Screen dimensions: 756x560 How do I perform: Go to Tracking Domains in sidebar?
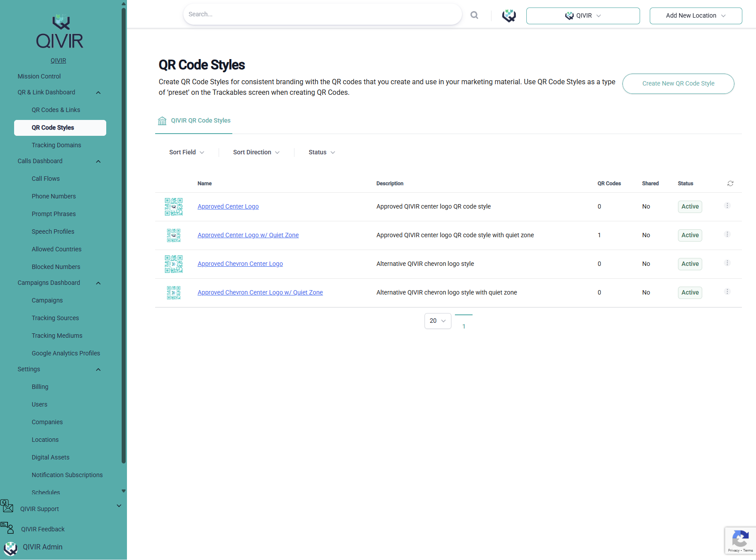coord(56,145)
